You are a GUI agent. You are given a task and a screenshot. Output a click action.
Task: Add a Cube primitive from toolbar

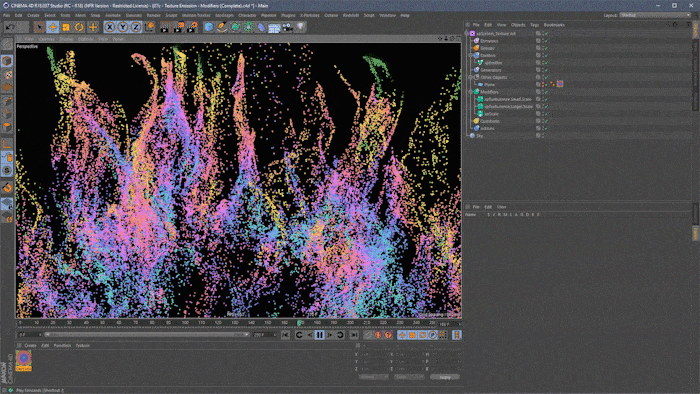[208, 27]
